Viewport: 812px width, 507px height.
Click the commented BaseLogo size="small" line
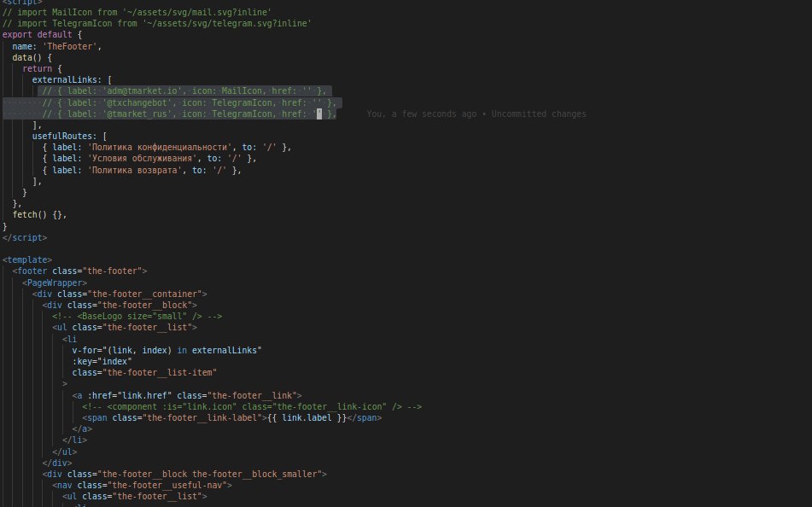click(137, 317)
